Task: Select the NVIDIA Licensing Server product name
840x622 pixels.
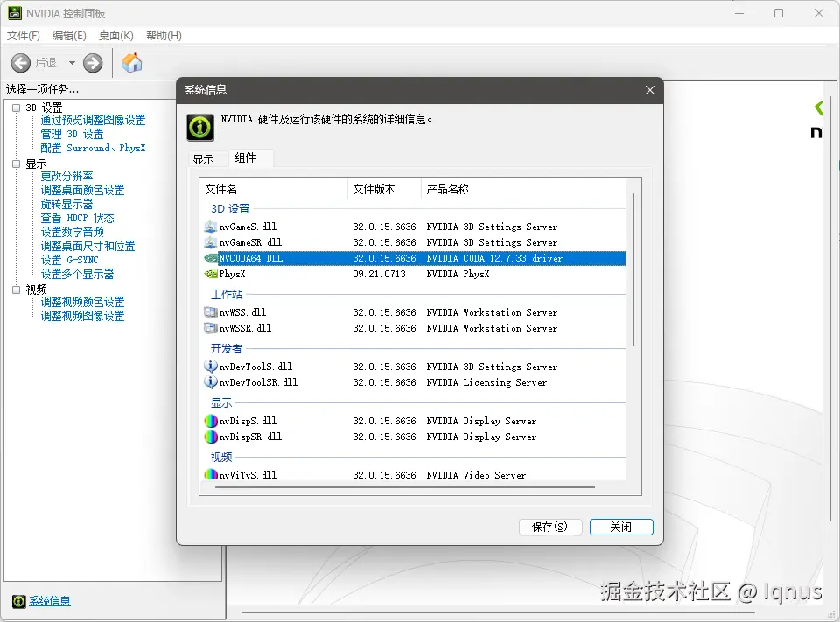Action: pyautogui.click(x=487, y=382)
